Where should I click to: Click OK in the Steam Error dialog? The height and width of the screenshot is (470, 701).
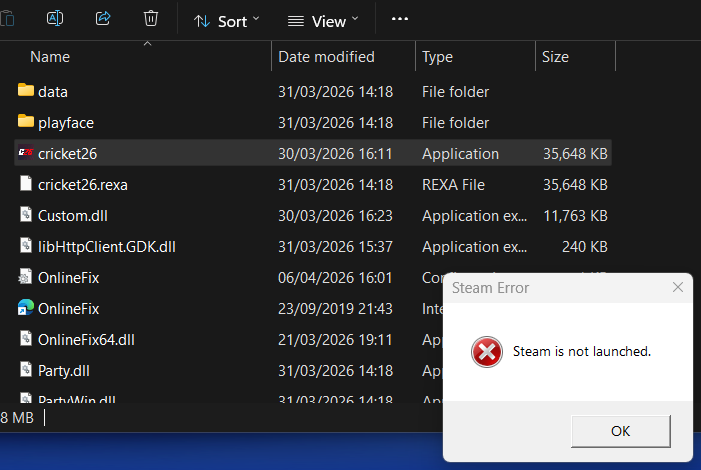click(621, 431)
